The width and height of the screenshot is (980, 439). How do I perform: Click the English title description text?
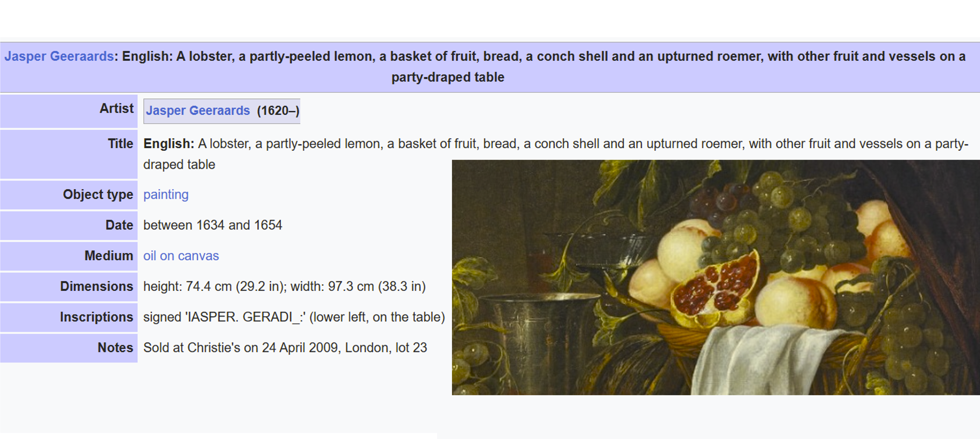point(555,154)
